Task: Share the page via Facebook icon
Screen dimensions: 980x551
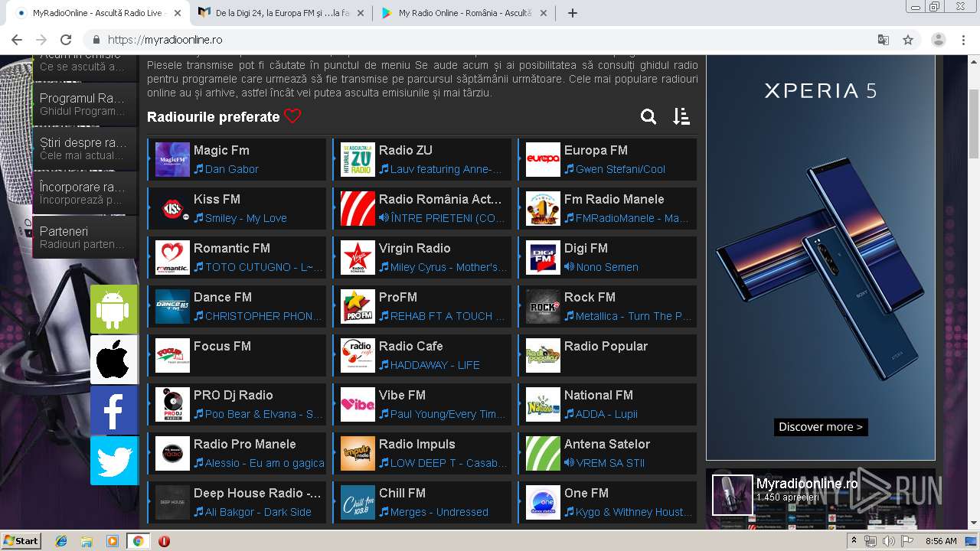Action: (114, 410)
